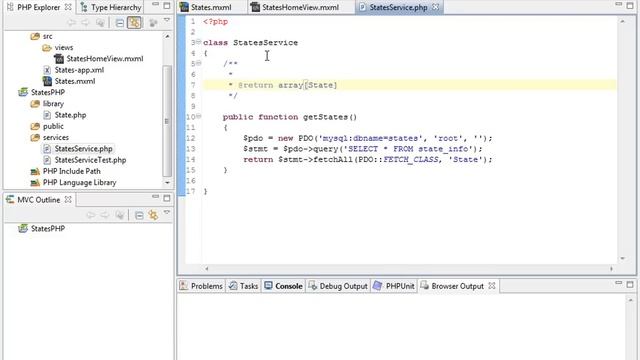
Task: Select the StatesPHP project in PHP Explorer
Action: pyautogui.click(x=48, y=93)
